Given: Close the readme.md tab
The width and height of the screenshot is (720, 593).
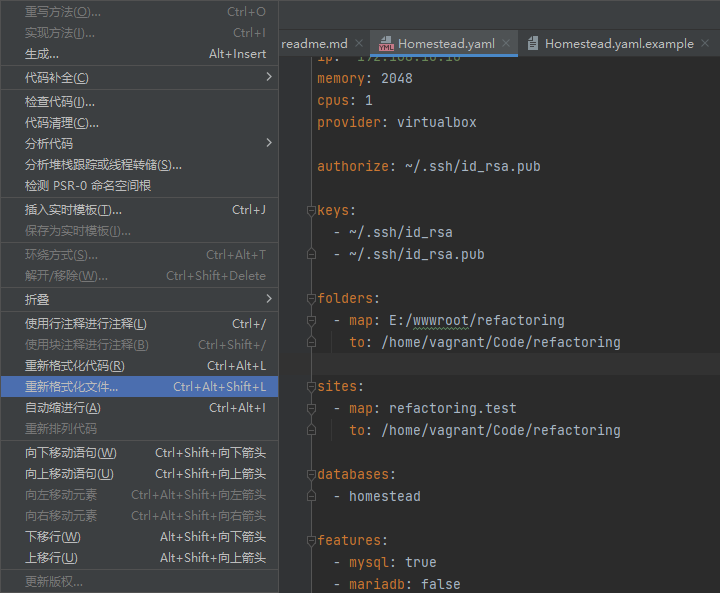Looking at the screenshot, I should click(360, 44).
